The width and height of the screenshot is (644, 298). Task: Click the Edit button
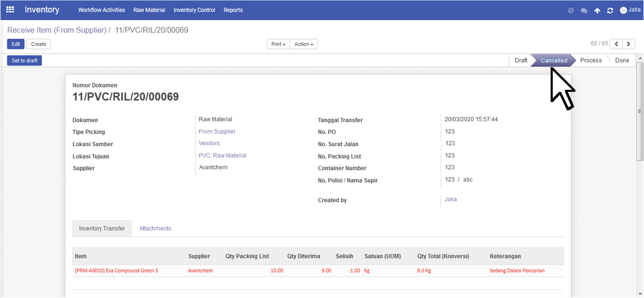tap(16, 44)
